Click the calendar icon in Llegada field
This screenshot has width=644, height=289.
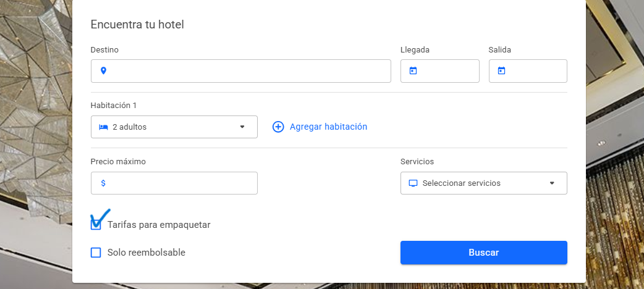pyautogui.click(x=413, y=71)
